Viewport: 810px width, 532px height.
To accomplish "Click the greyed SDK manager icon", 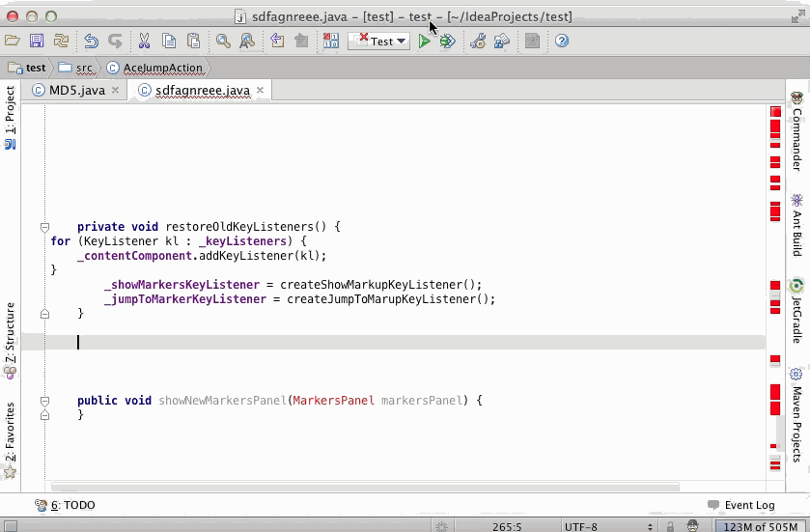I will [532, 41].
